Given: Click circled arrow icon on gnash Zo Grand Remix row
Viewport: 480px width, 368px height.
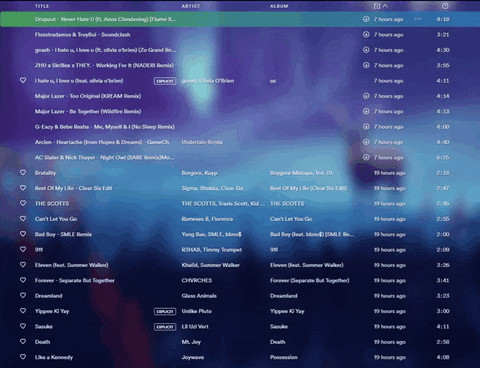Looking at the screenshot, I should pyautogui.click(x=366, y=50).
